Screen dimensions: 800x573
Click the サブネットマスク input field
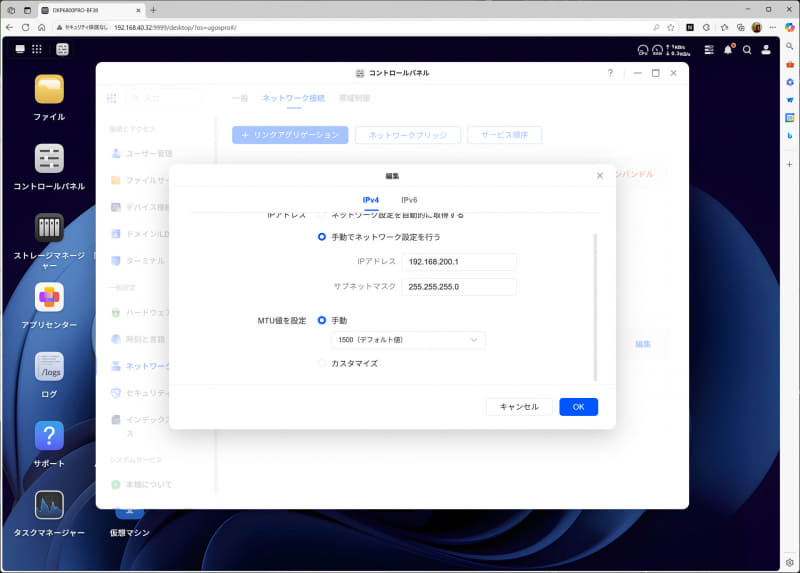tap(459, 287)
